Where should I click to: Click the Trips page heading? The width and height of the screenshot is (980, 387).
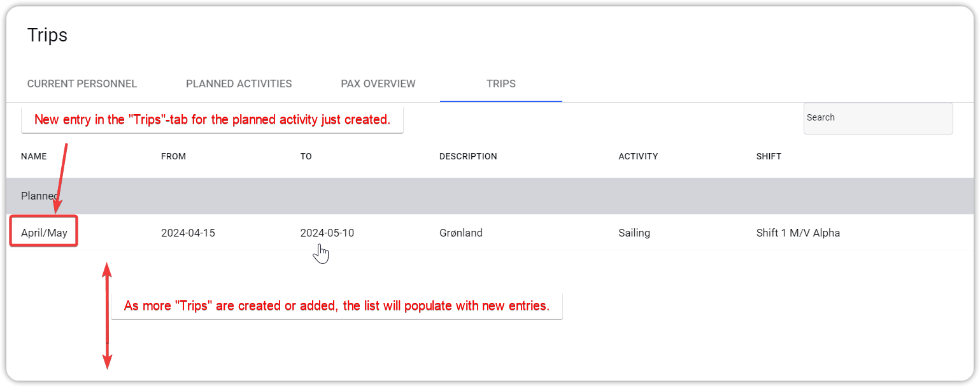pyautogui.click(x=47, y=35)
